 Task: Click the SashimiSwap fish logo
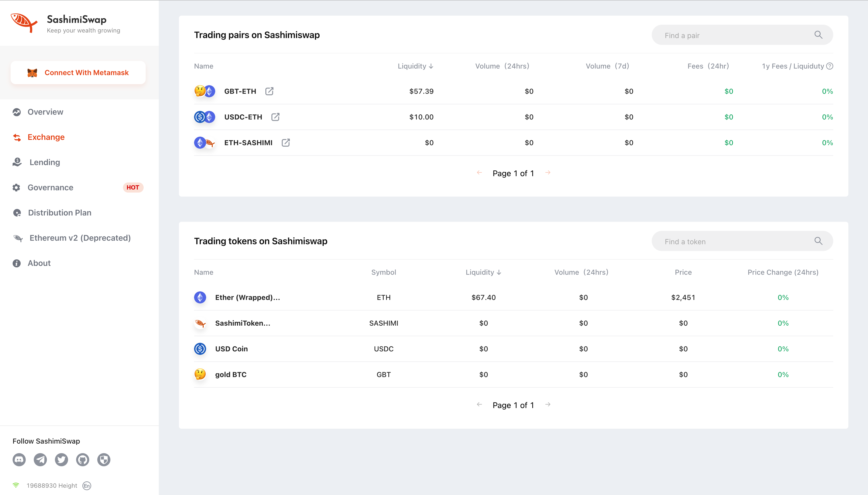pyautogui.click(x=24, y=23)
